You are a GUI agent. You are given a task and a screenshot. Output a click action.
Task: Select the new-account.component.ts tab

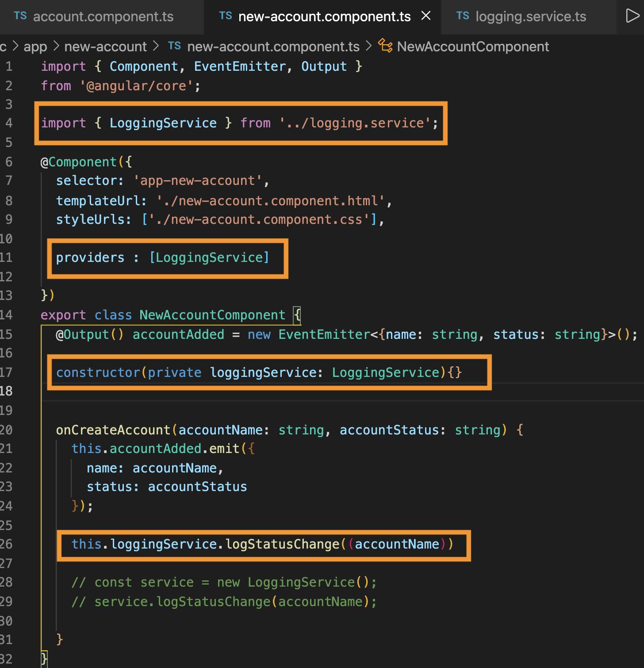coord(324,16)
